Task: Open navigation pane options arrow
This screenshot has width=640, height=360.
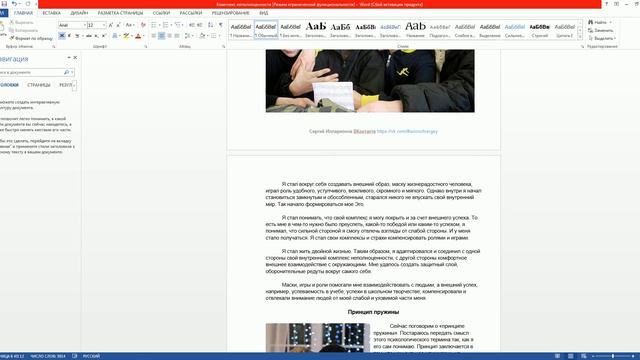Action: pos(69,58)
